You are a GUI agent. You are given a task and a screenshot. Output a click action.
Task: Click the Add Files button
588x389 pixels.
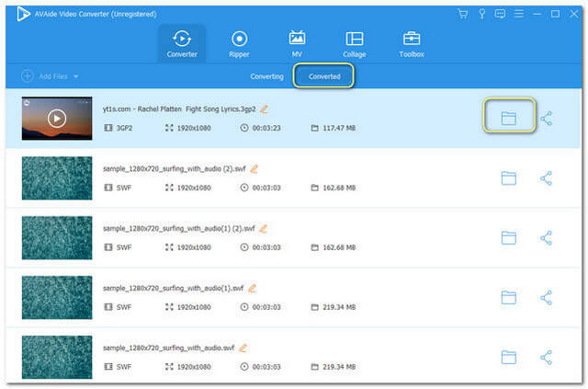pos(44,76)
